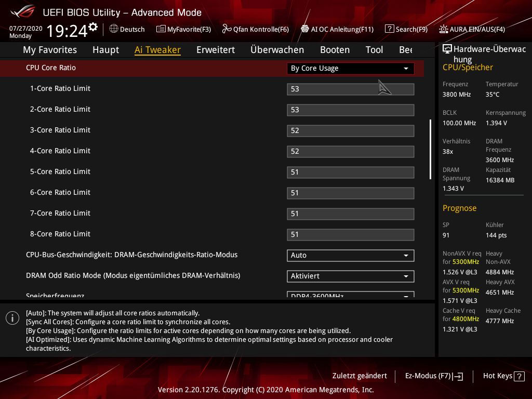Click the Hardware monitor screen icon
The width and height of the screenshot is (532, 399).
pos(447,49)
